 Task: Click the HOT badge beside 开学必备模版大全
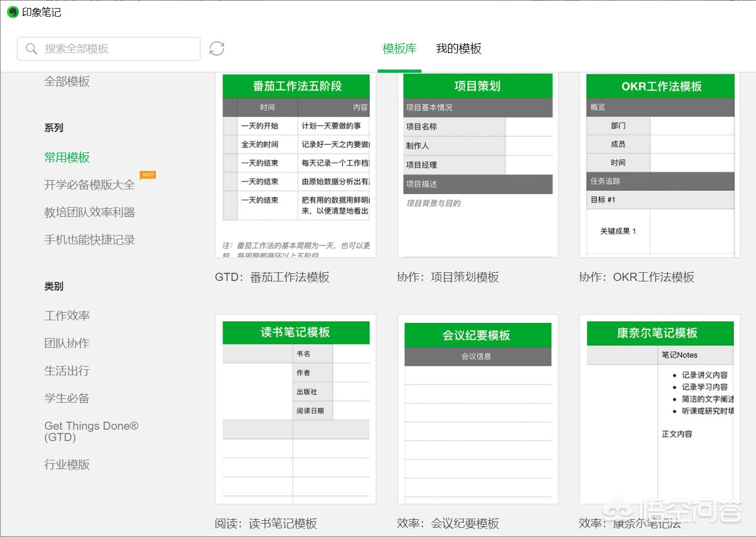148,175
